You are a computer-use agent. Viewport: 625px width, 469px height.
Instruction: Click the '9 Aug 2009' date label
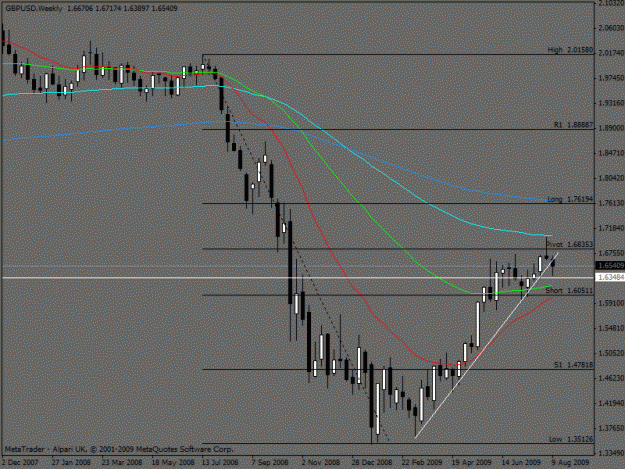(x=570, y=462)
